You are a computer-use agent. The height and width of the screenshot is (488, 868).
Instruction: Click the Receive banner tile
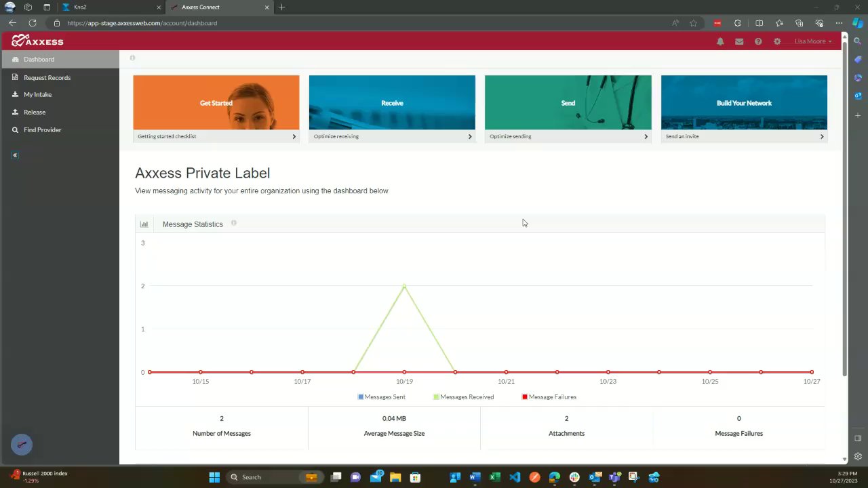point(392,102)
